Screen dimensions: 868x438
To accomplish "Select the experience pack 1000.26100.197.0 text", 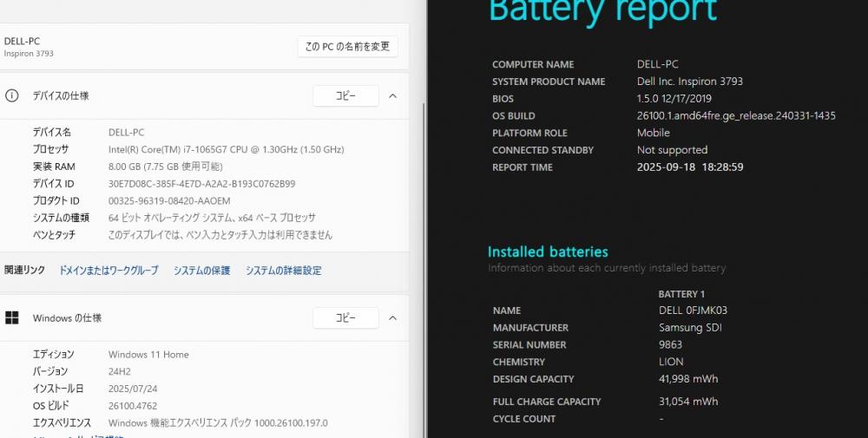I will tap(218, 423).
